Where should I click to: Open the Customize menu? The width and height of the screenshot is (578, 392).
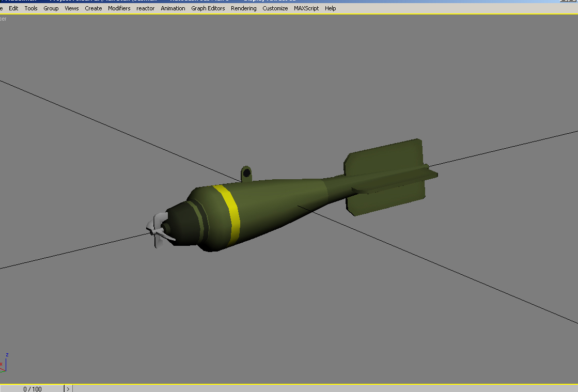[275, 8]
